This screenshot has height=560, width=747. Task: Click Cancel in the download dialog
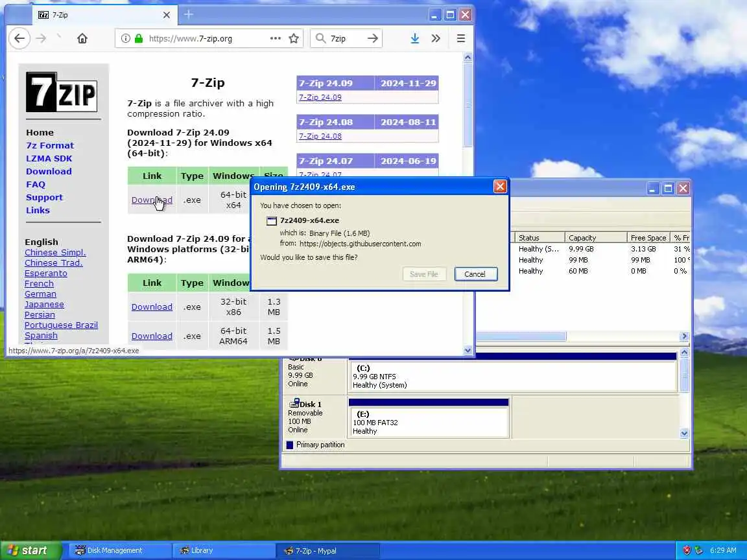(475, 274)
